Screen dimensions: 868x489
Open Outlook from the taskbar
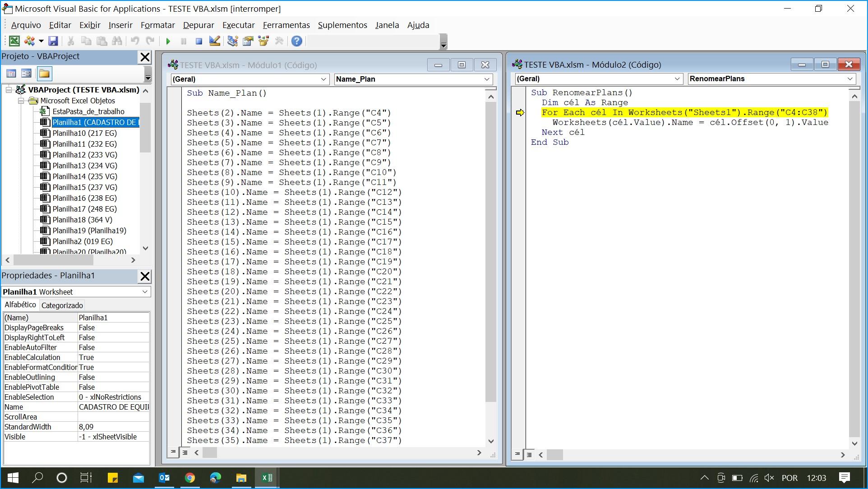click(164, 478)
